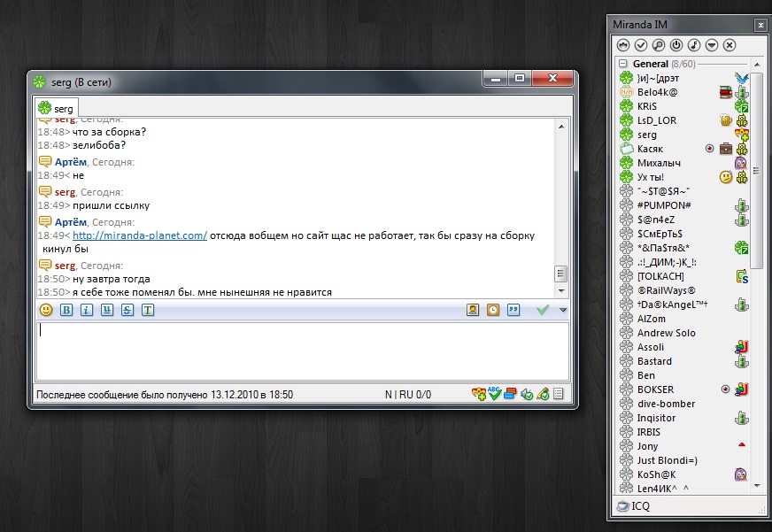Click the red dot icon beside BOKSER
The height and width of the screenshot is (532, 772).
[x=725, y=389]
